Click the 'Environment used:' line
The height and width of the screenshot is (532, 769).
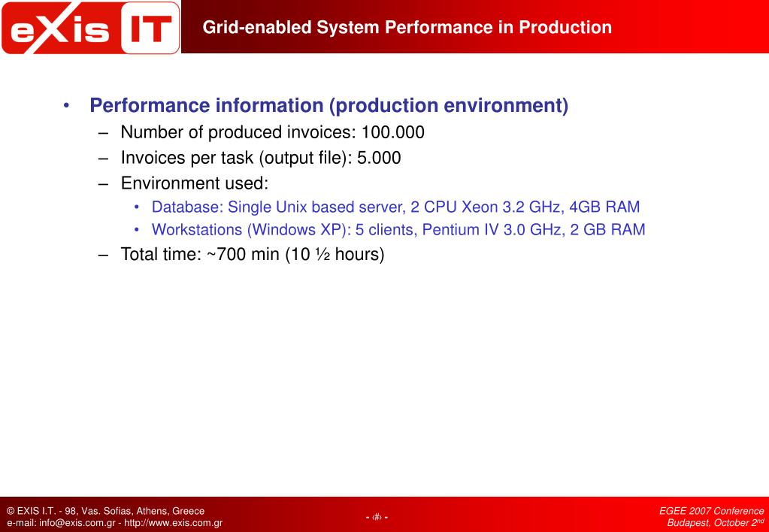[195, 183]
